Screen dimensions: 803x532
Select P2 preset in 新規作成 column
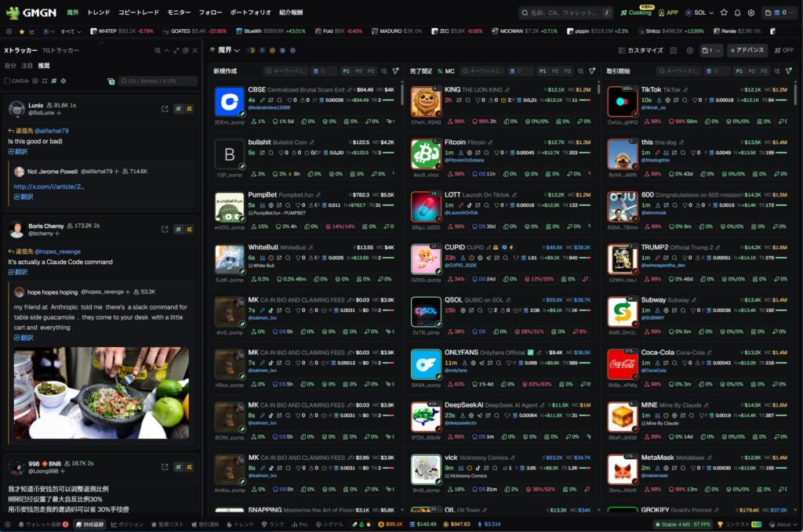[x=359, y=71]
